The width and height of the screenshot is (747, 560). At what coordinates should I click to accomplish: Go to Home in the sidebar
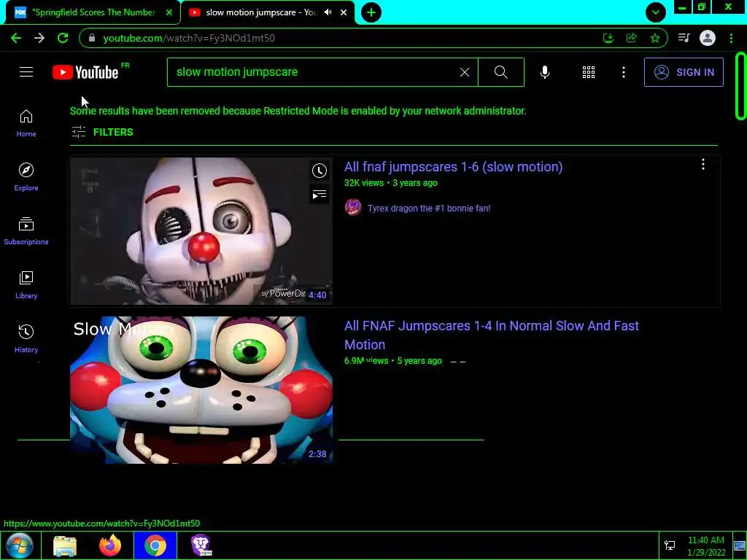pos(26,123)
